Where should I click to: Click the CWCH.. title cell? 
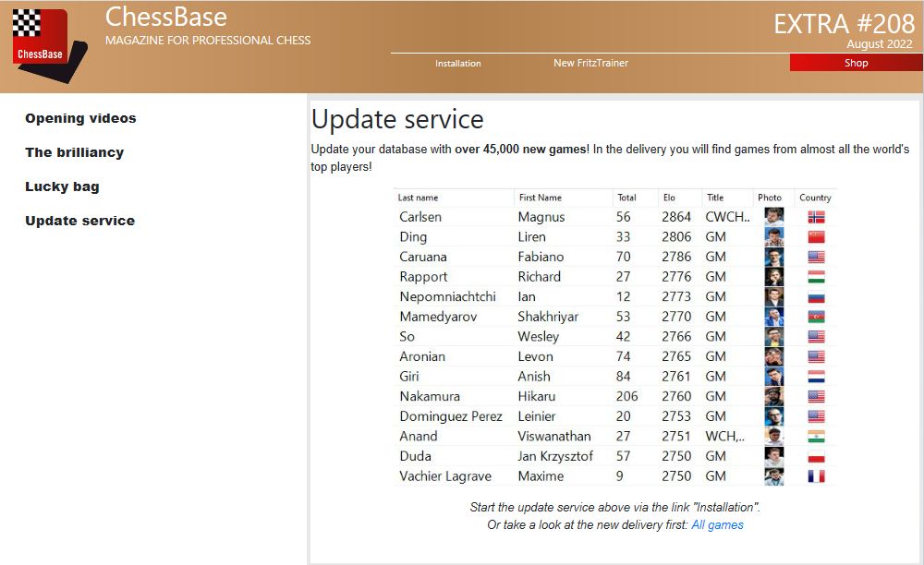tap(728, 217)
